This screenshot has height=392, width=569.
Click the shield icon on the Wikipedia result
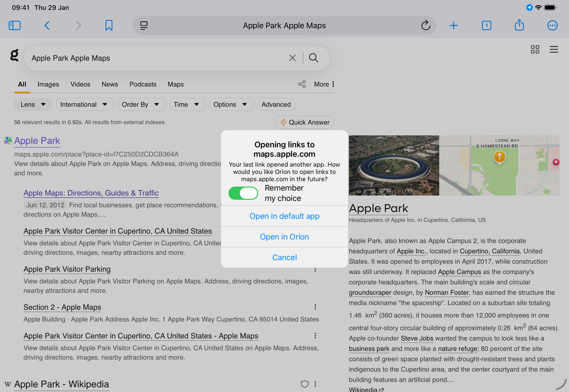click(305, 384)
